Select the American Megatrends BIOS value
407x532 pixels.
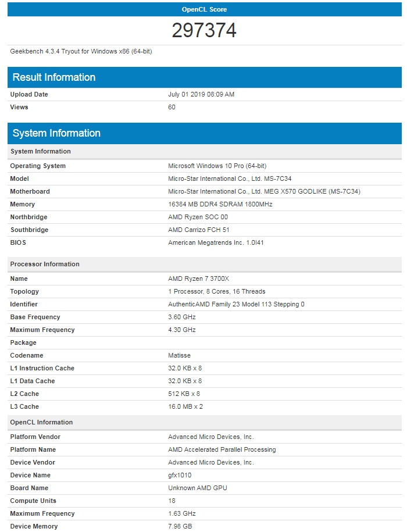216,242
